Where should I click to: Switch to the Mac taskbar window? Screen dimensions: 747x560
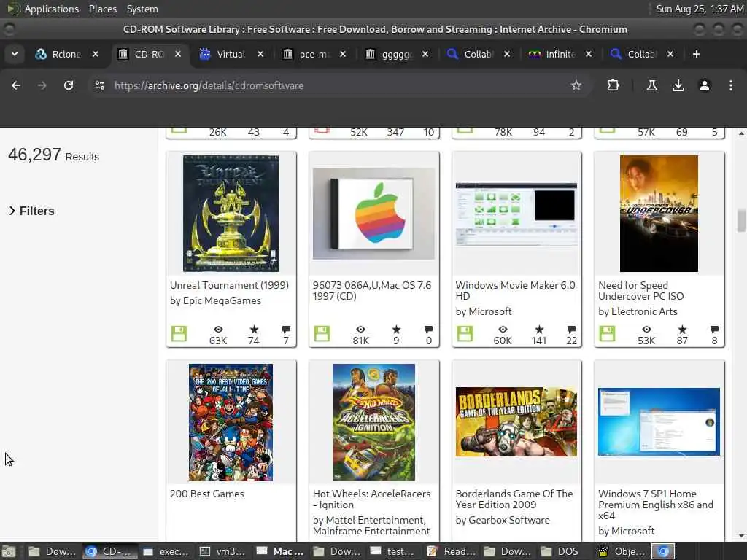point(279,551)
